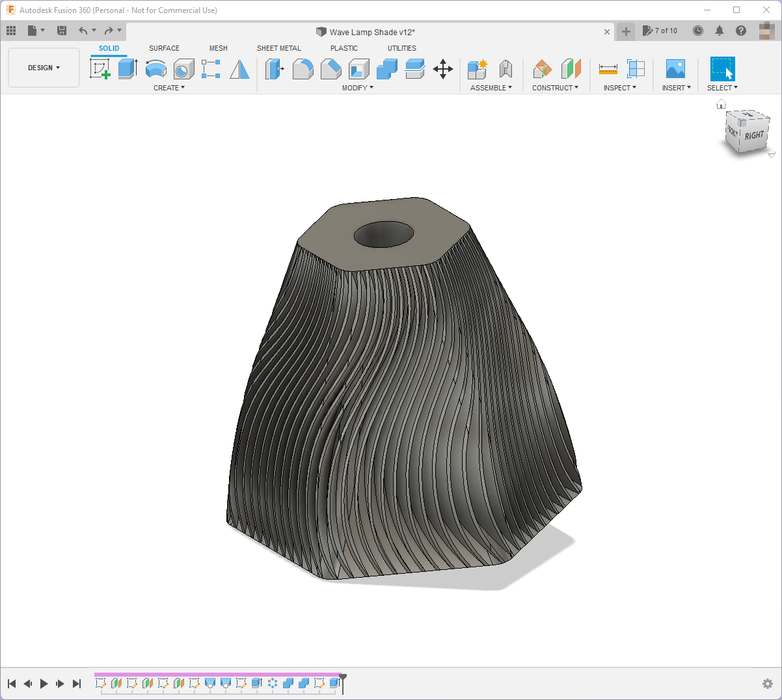Open the user profile avatar
Screen dimensions: 782x700
tap(766, 31)
